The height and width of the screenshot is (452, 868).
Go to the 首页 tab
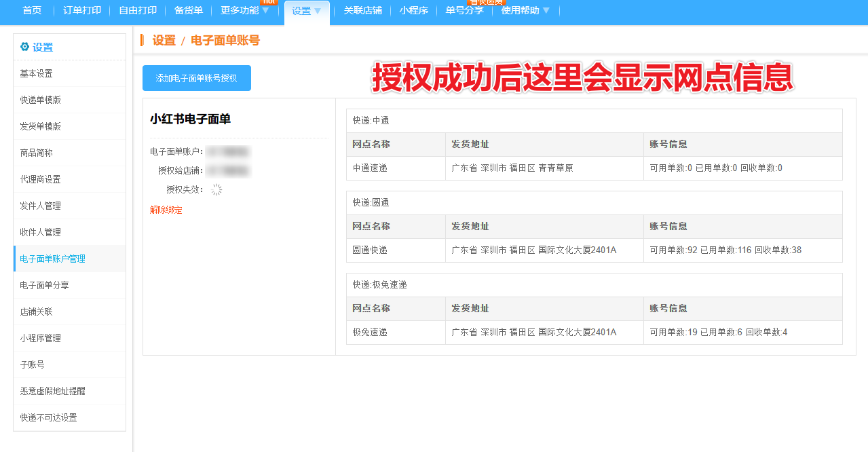(32, 11)
